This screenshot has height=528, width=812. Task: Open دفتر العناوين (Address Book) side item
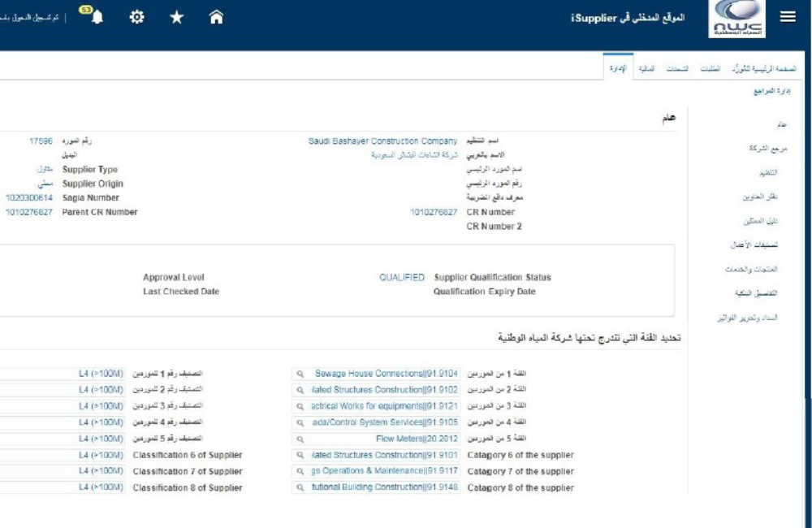coord(760,197)
